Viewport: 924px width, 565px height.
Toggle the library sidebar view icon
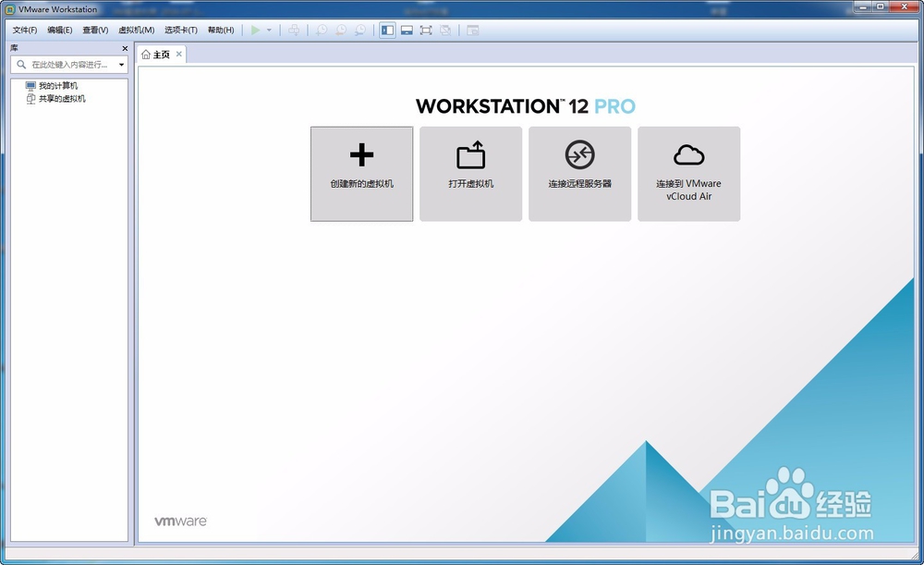coord(387,31)
